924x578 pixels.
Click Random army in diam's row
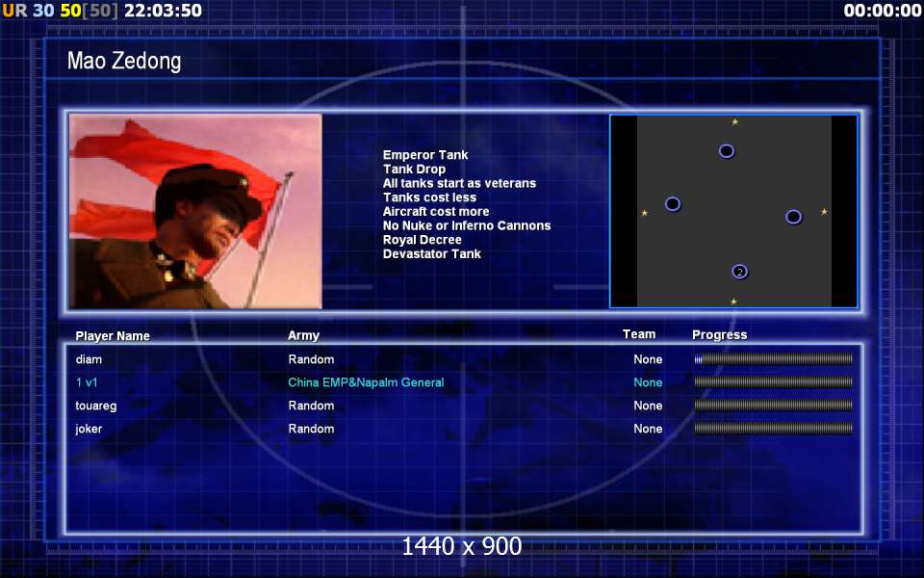tap(311, 359)
